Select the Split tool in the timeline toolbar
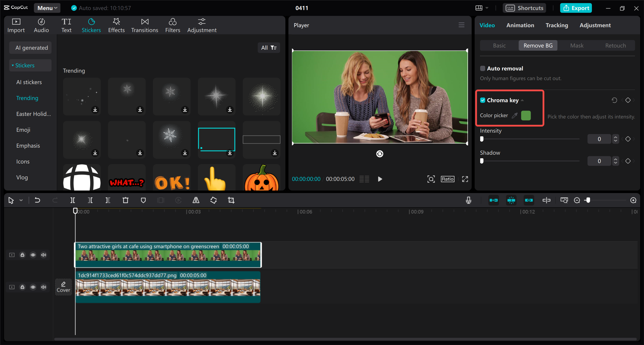Viewport: 644px width, 345px height. pyautogui.click(x=72, y=200)
